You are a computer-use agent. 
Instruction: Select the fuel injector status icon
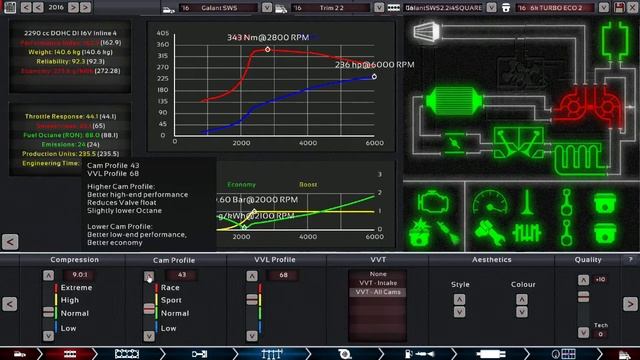pos(449,233)
